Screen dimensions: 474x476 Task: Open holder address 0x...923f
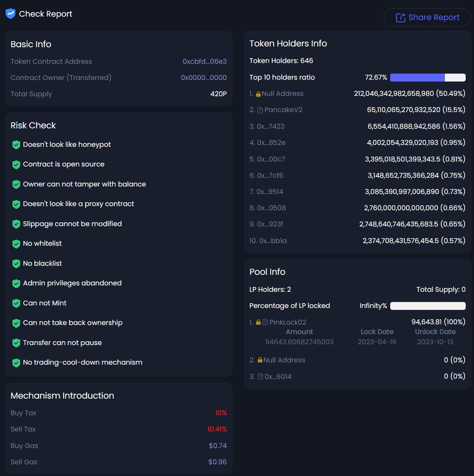point(270,224)
